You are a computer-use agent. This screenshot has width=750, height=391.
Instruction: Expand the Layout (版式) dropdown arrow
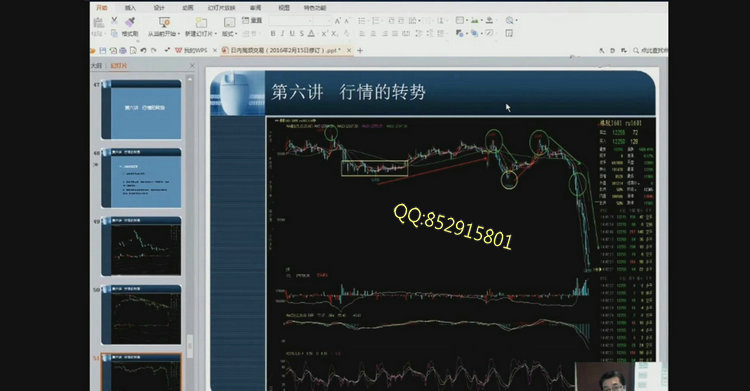tap(237, 34)
